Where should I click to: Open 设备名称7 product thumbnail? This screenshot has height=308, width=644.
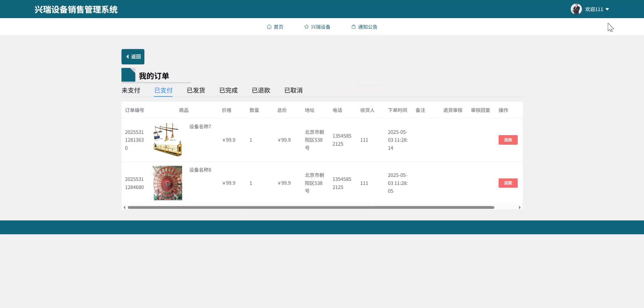coord(168,140)
